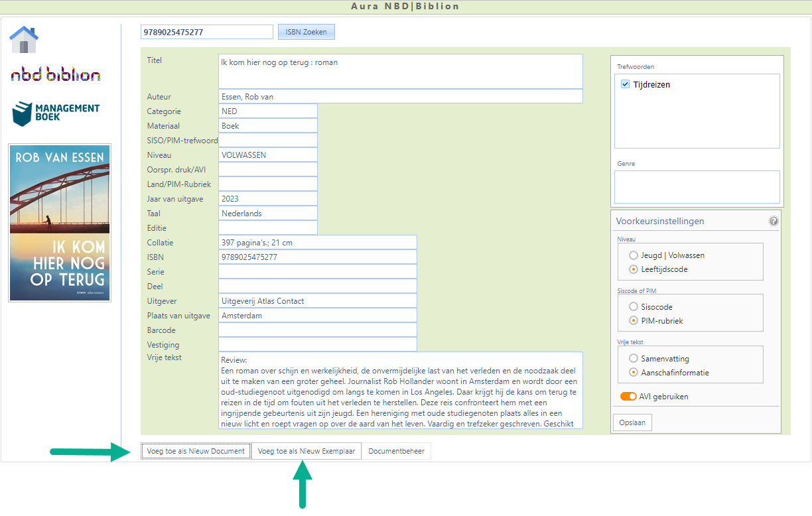Screen dimensions: 812x516
Task: Select the Sisocode radio button
Action: pyautogui.click(x=633, y=307)
